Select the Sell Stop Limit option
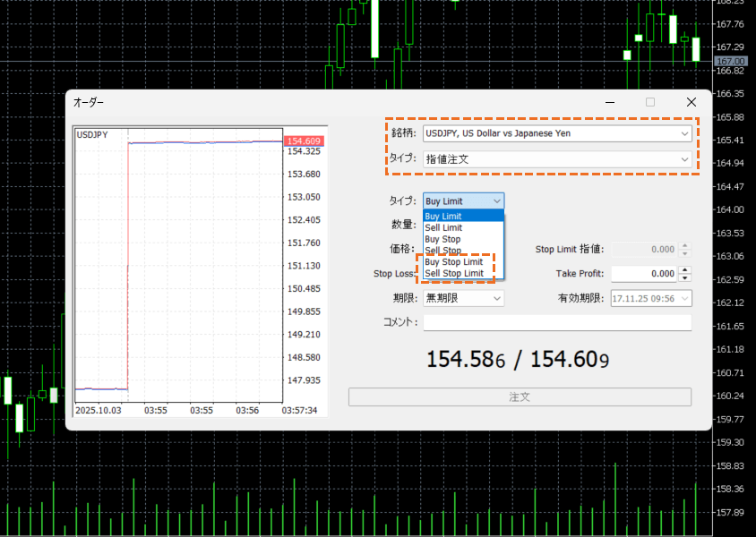756x537 pixels. [x=463, y=274]
